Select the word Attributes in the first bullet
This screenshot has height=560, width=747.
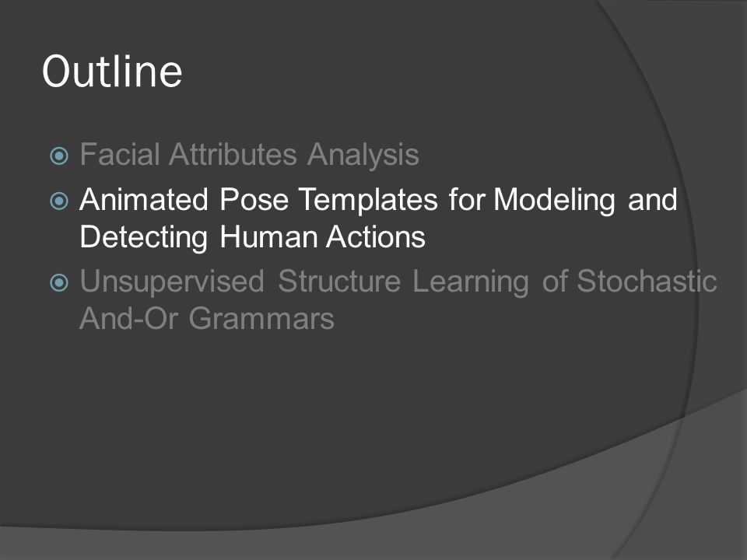pyautogui.click(x=233, y=155)
